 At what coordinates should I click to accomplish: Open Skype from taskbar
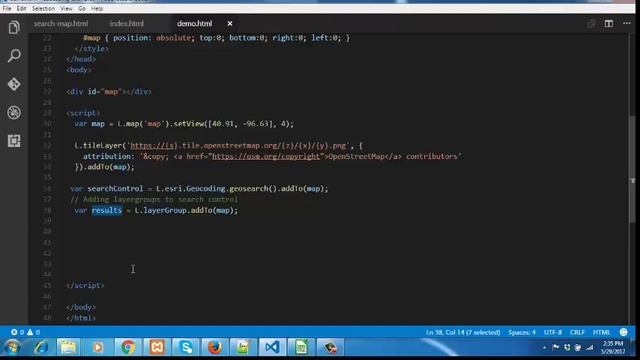click(186, 347)
